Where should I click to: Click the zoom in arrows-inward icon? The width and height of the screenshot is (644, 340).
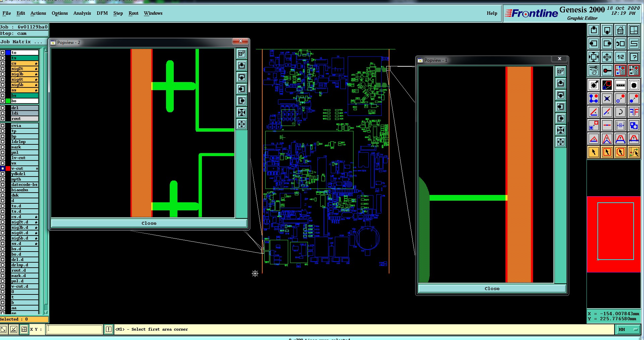594,57
